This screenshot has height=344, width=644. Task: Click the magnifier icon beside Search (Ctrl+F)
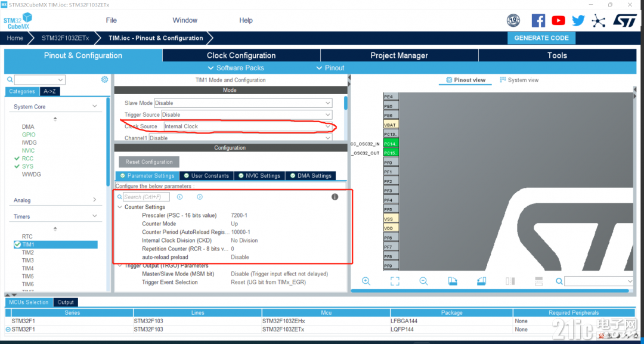pos(120,197)
